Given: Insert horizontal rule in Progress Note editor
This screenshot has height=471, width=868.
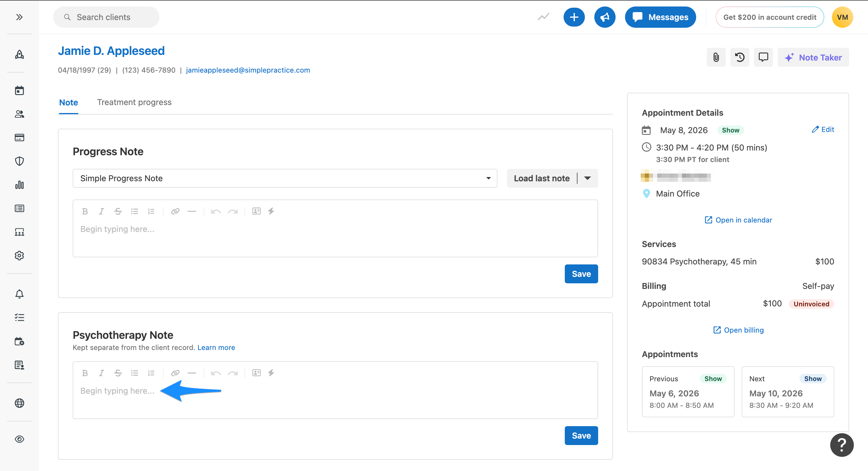Looking at the screenshot, I should coord(192,211).
